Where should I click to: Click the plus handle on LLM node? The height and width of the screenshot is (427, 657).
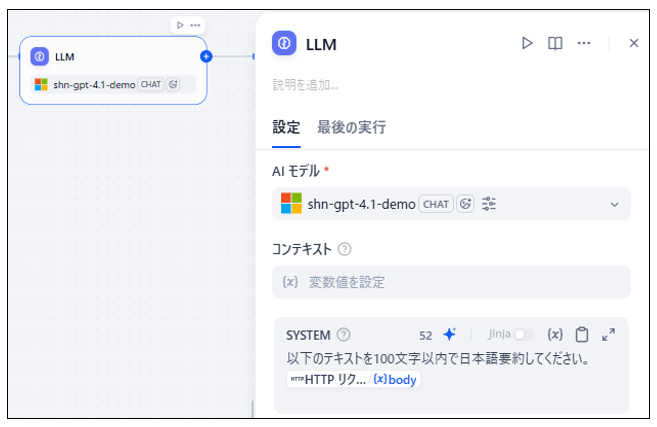coord(206,56)
